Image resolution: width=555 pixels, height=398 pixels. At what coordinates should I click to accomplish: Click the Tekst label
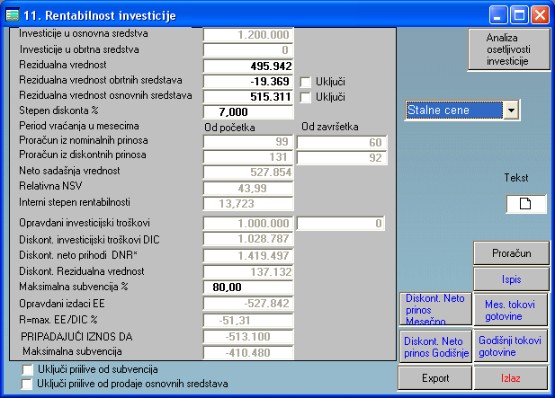point(516,177)
